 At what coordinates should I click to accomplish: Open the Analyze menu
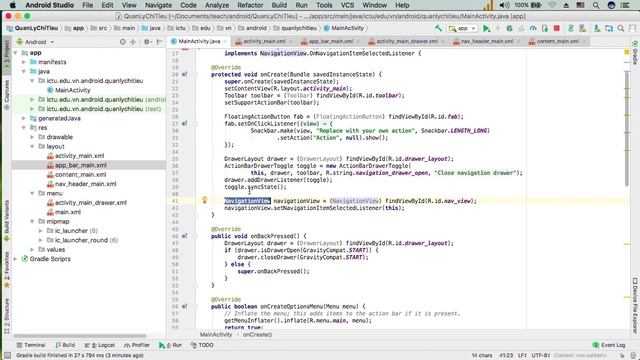click(x=217, y=5)
